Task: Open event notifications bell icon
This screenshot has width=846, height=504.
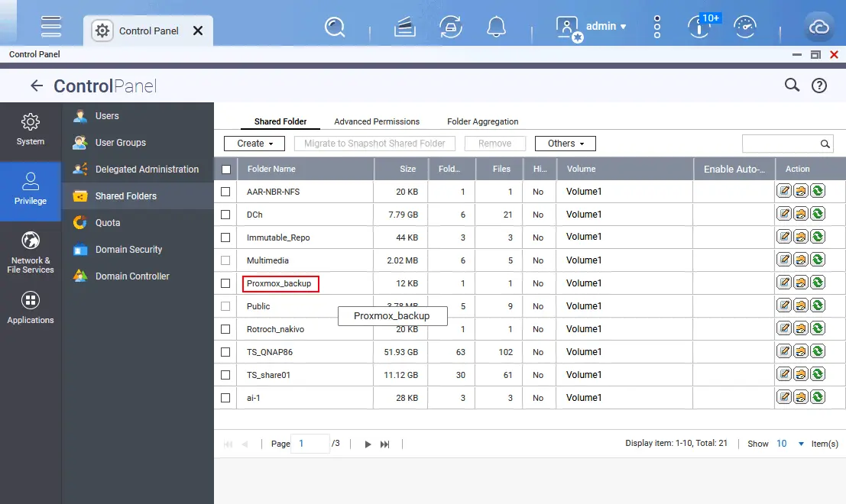Action: tap(497, 27)
